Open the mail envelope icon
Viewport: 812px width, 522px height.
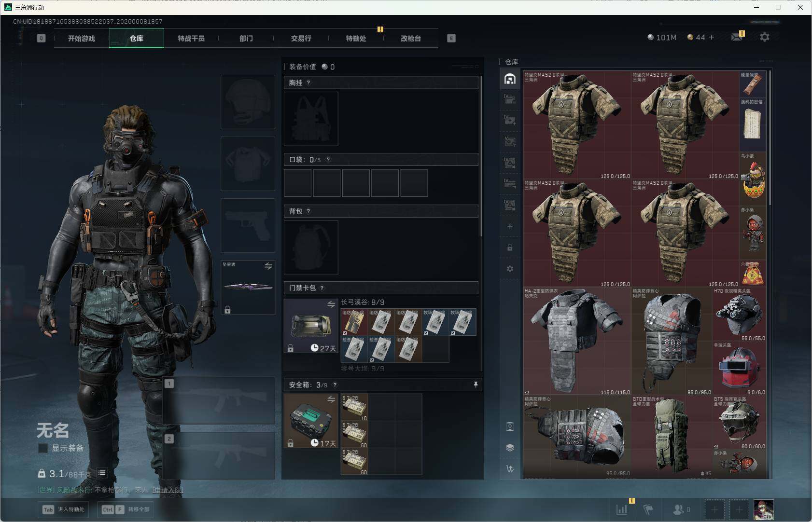click(x=736, y=37)
